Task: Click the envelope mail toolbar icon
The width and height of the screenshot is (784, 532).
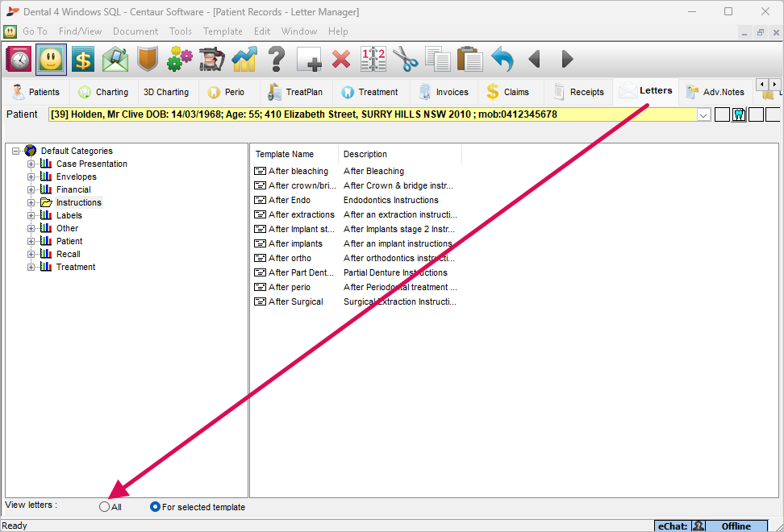Action: [115, 60]
